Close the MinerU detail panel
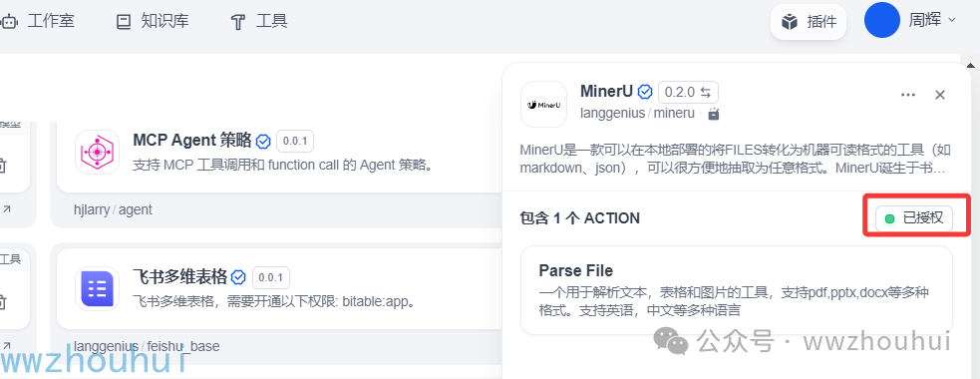Image resolution: width=980 pixels, height=379 pixels. [x=940, y=95]
